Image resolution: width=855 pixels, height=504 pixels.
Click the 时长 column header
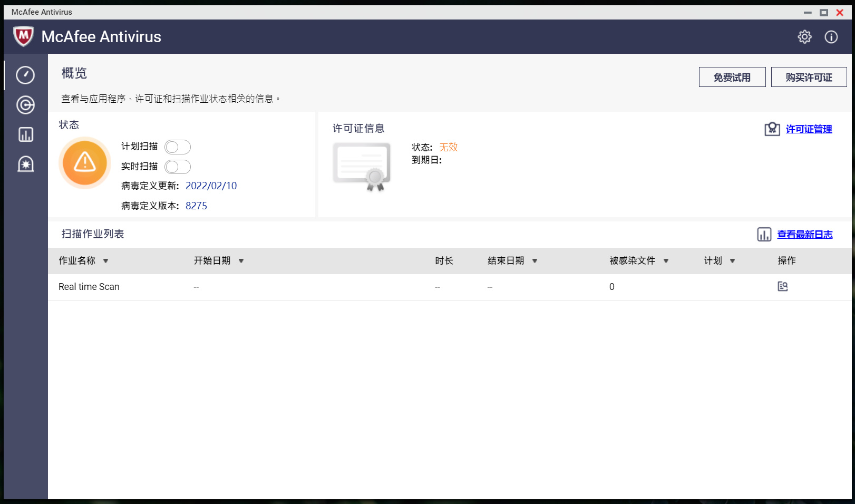coord(444,261)
